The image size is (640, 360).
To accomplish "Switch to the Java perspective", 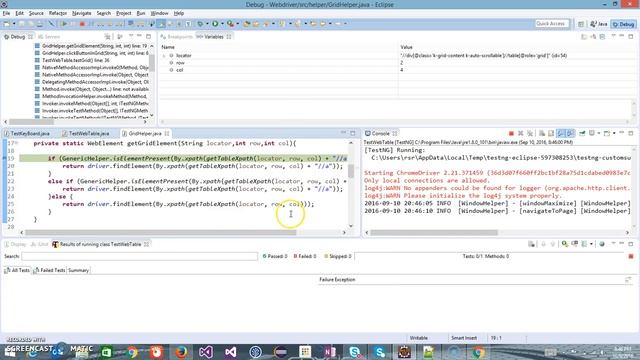I will [x=599, y=24].
